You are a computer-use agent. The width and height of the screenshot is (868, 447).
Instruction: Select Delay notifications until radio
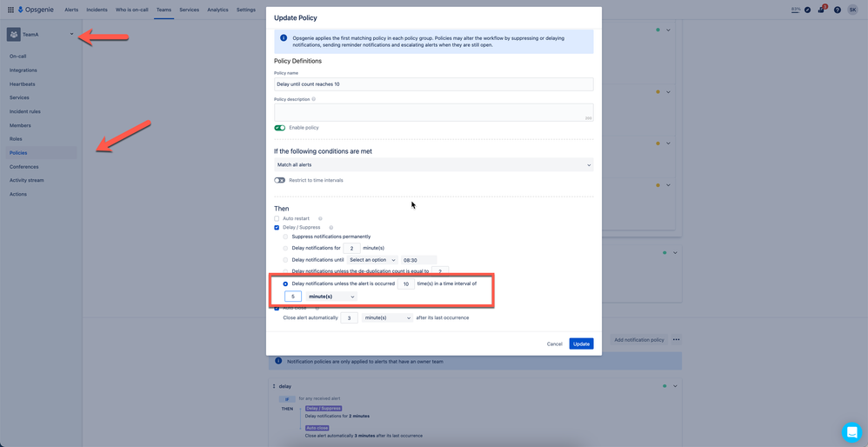click(285, 259)
